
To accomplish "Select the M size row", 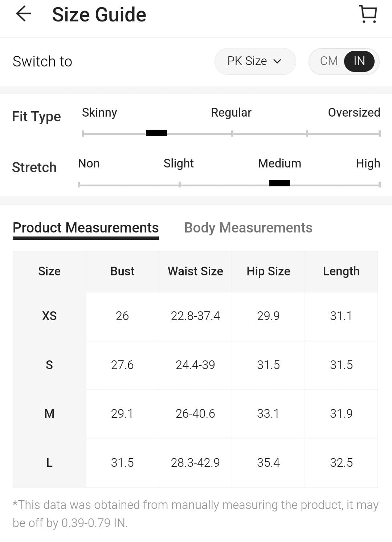I will (x=49, y=414).
